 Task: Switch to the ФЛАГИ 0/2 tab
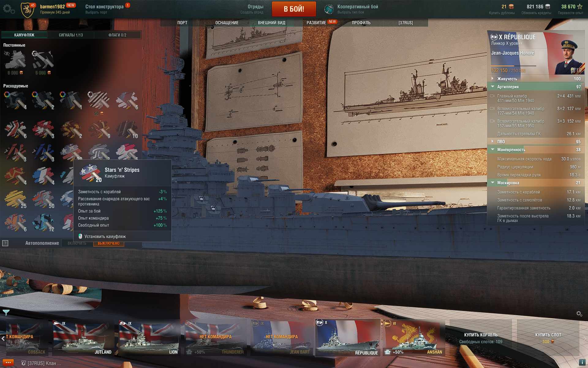(117, 35)
